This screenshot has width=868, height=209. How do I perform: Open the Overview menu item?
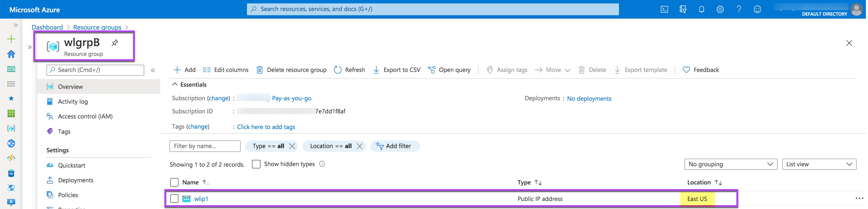pos(99,87)
